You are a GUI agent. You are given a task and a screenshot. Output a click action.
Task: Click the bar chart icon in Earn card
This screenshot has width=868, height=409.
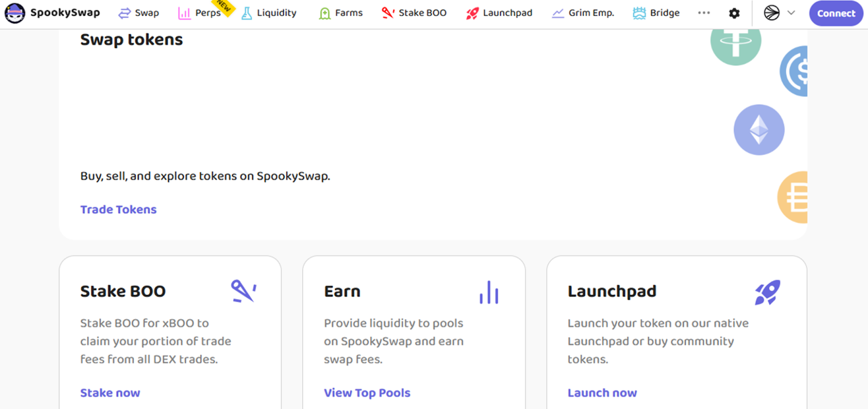pyautogui.click(x=489, y=292)
